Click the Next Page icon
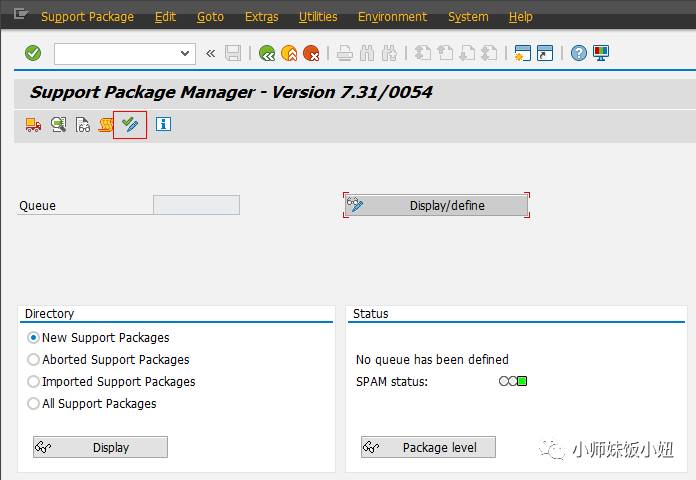 (x=467, y=53)
